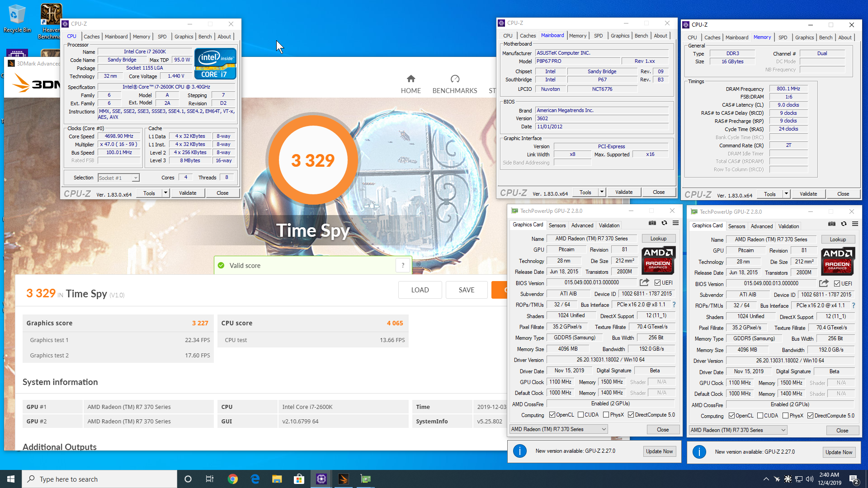868x488 pixels.
Task: Open SPD tab in CPU-Z Mainboard window
Action: click(598, 36)
